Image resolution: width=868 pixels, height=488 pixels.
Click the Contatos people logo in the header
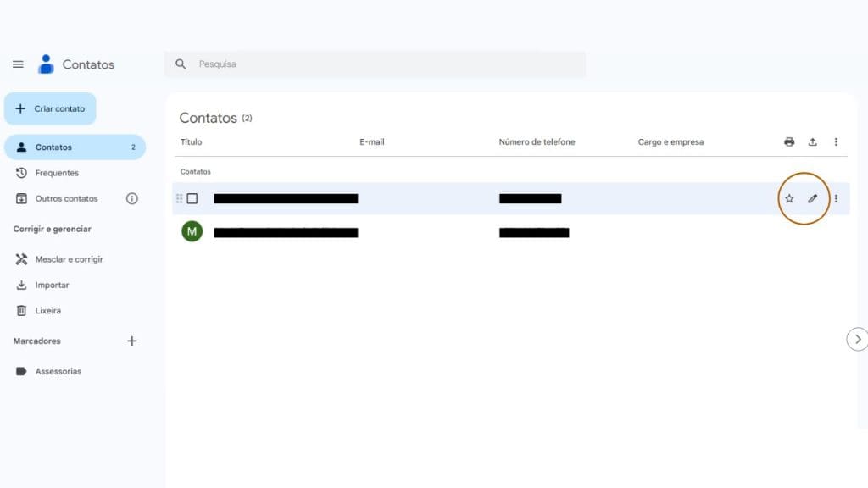(x=46, y=64)
